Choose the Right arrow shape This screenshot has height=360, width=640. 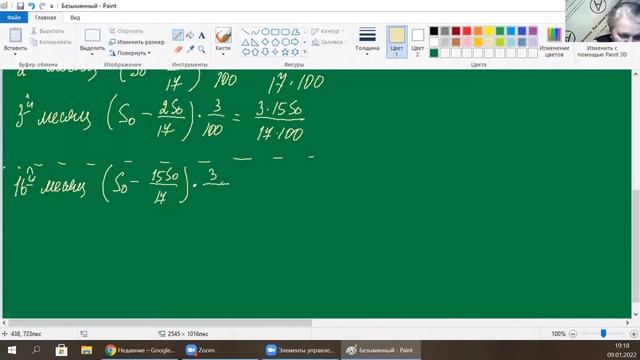point(296,42)
